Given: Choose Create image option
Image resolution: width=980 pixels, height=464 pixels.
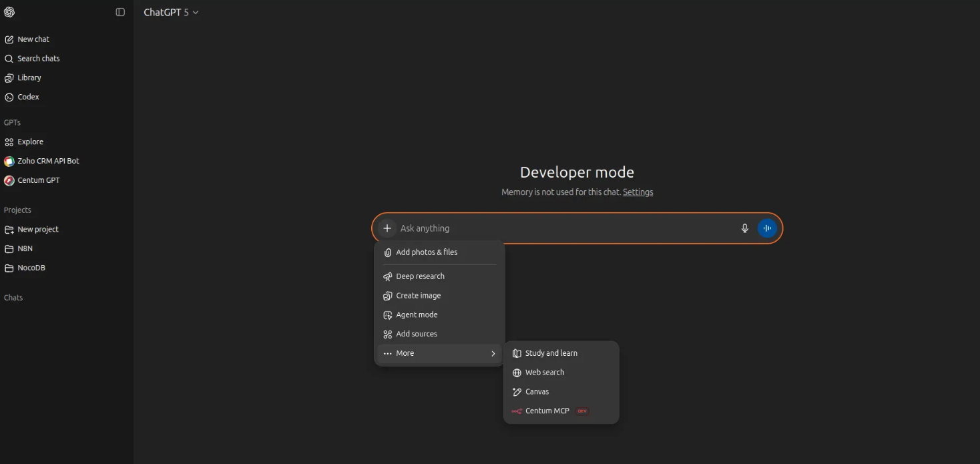Looking at the screenshot, I should click(439, 296).
